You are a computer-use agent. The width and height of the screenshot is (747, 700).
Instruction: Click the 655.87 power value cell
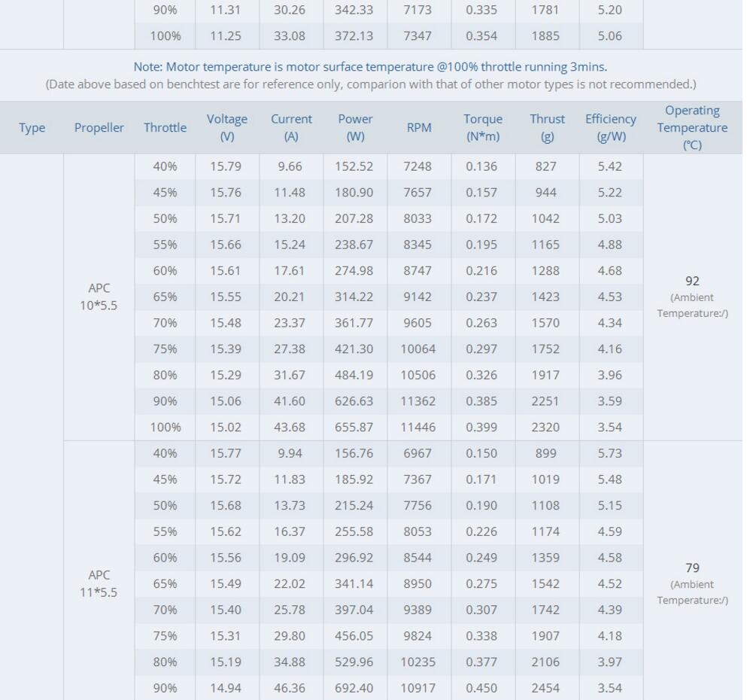point(354,428)
